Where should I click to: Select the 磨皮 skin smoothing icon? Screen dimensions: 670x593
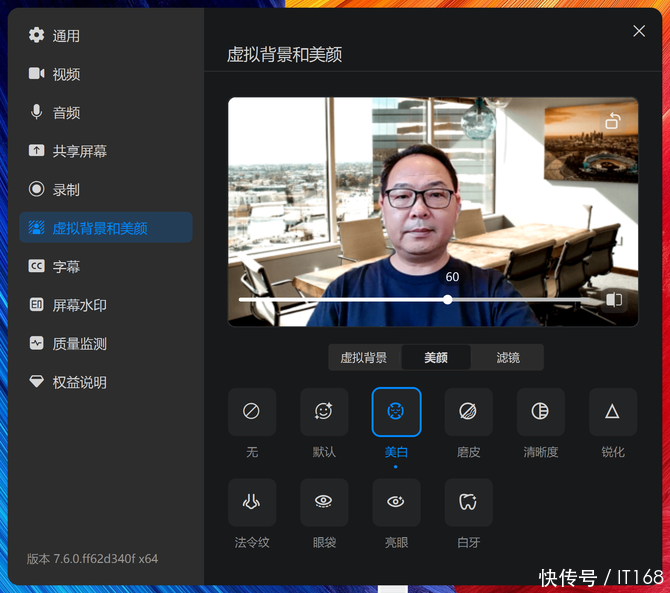click(x=468, y=412)
